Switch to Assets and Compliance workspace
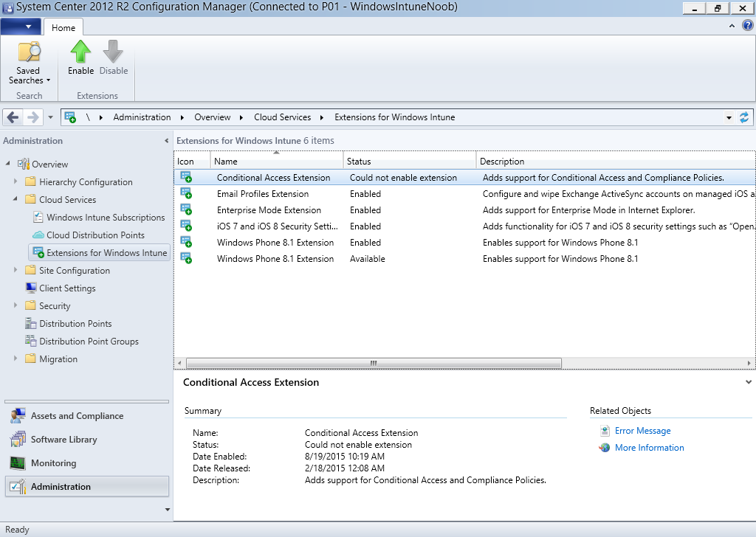Image resolution: width=756 pixels, height=537 pixels. (87, 415)
